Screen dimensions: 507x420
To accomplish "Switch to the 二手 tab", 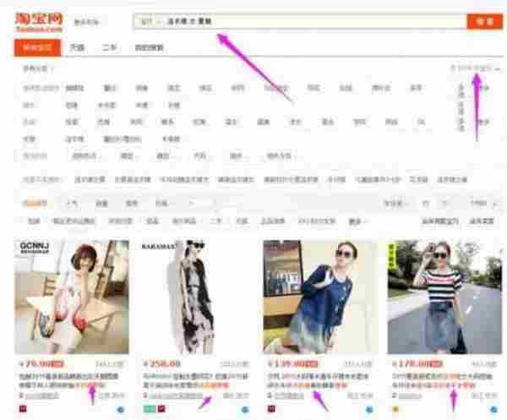I will (109, 48).
